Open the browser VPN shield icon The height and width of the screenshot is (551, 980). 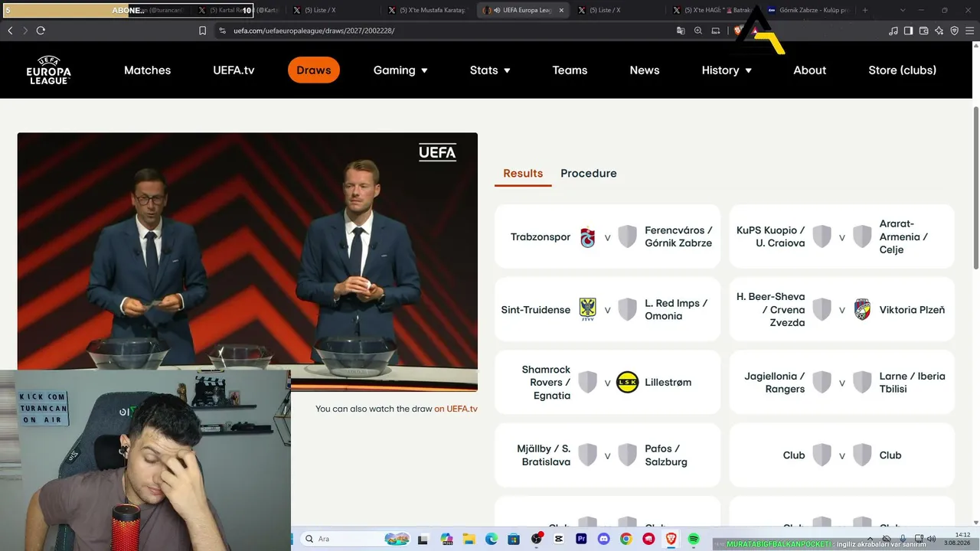coord(954,31)
